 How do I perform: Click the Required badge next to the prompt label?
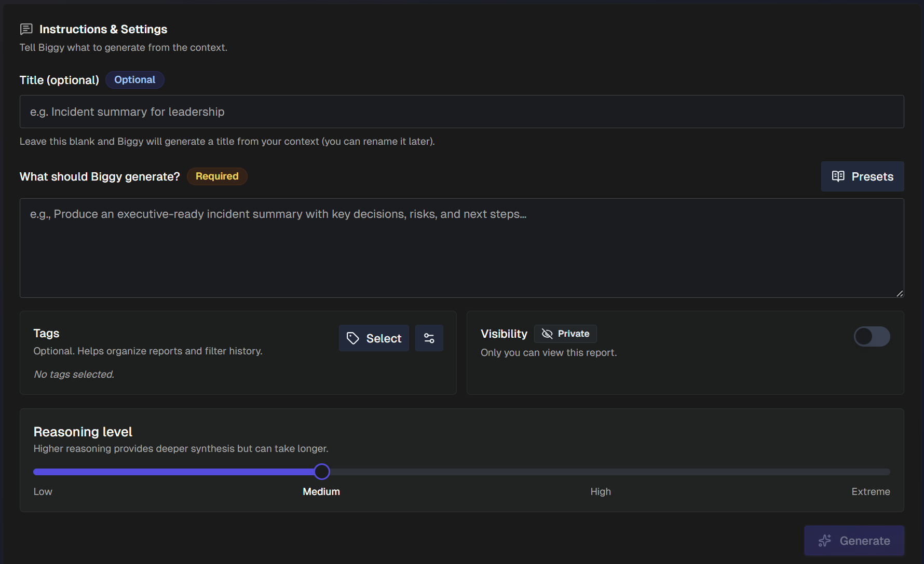click(x=217, y=176)
